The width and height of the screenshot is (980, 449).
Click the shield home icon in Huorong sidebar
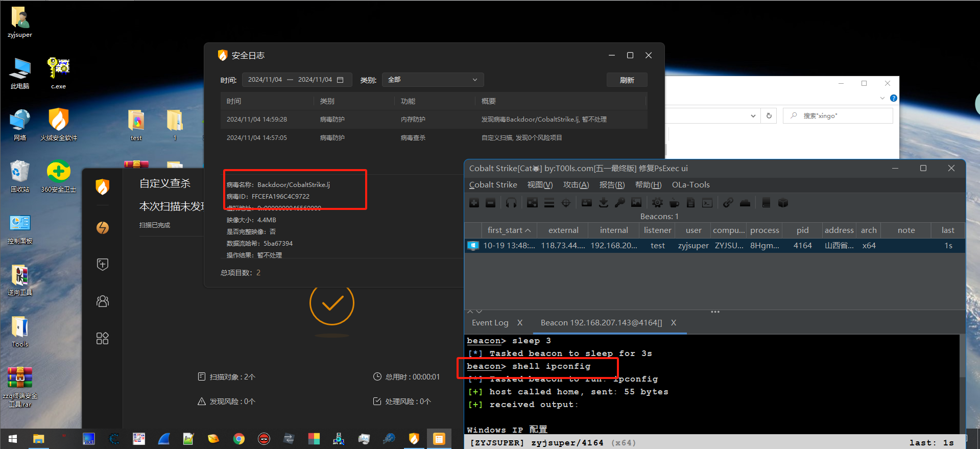pyautogui.click(x=103, y=187)
